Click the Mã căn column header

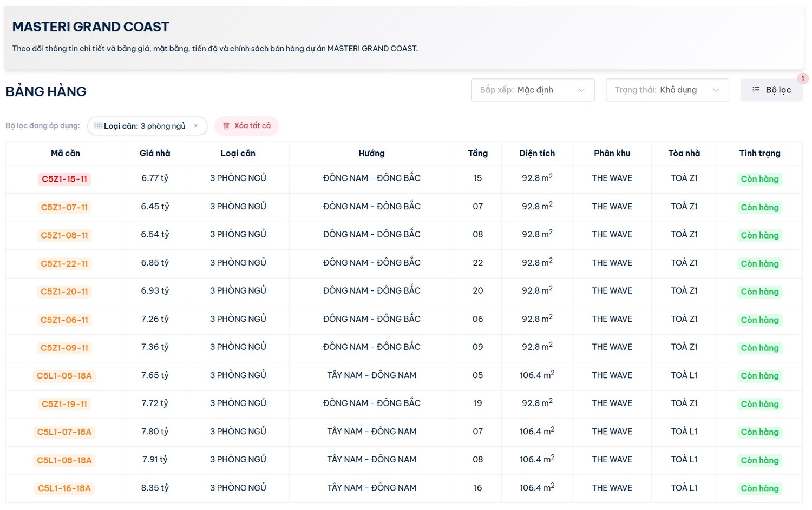[x=65, y=154]
